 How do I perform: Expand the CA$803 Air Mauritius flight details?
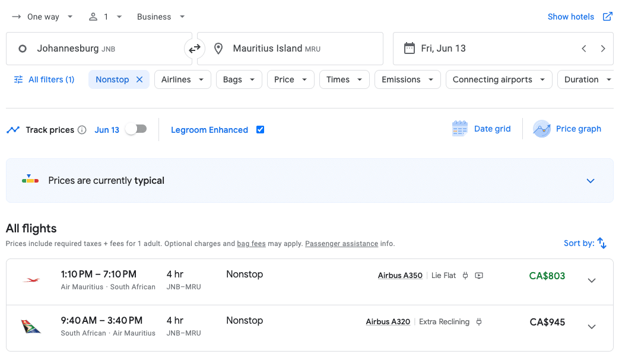[591, 280]
